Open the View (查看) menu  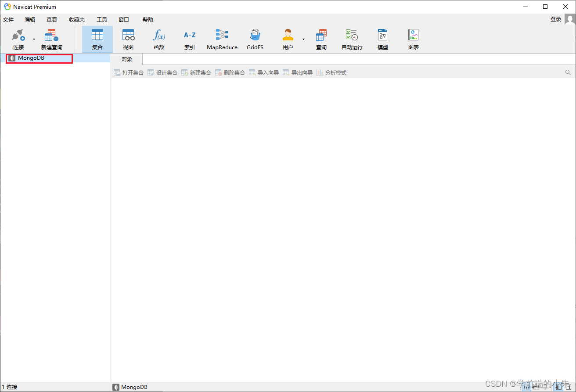52,20
